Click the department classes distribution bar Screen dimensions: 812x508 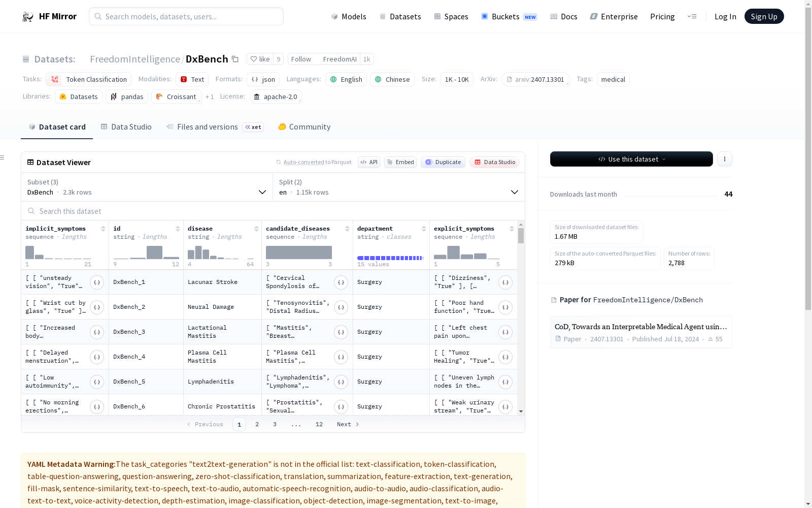click(390, 258)
